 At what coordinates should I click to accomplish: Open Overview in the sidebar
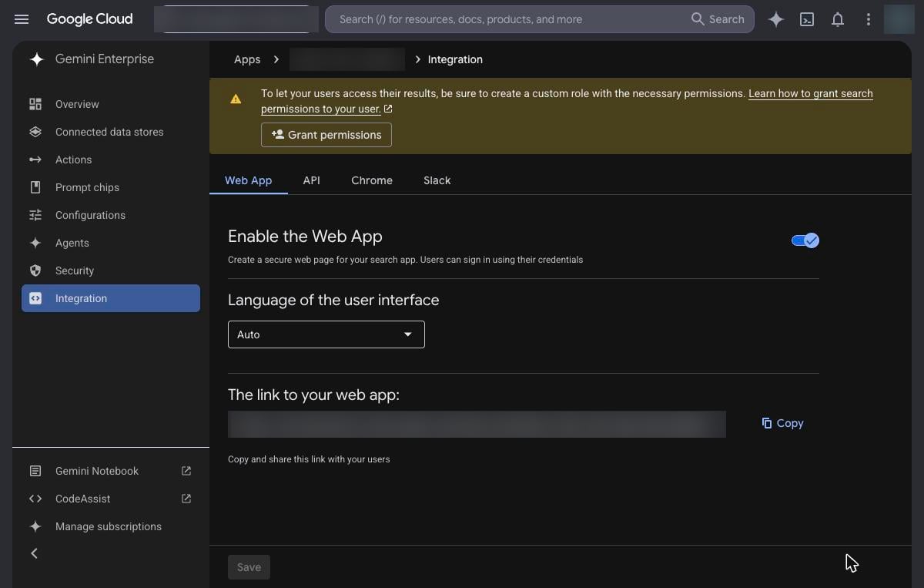111,104
